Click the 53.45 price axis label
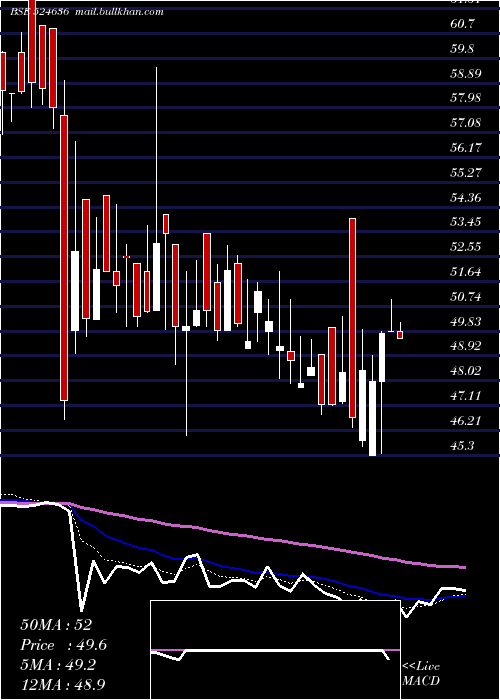Image resolution: width=500 pixels, height=700 pixels. [x=466, y=222]
